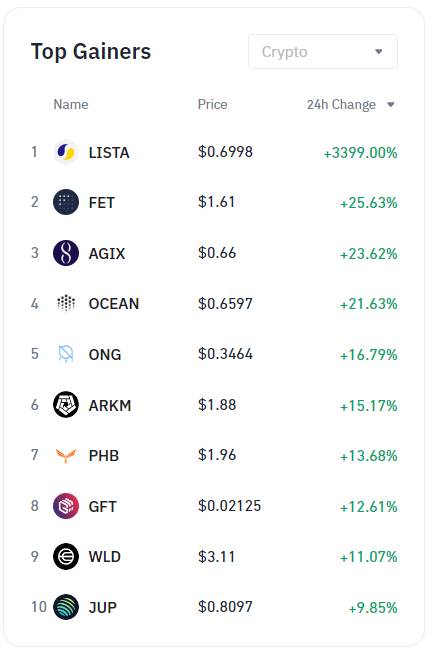The image size is (437, 652).
Task: Select the WLD $3.11 price cell
Action: coord(217,556)
